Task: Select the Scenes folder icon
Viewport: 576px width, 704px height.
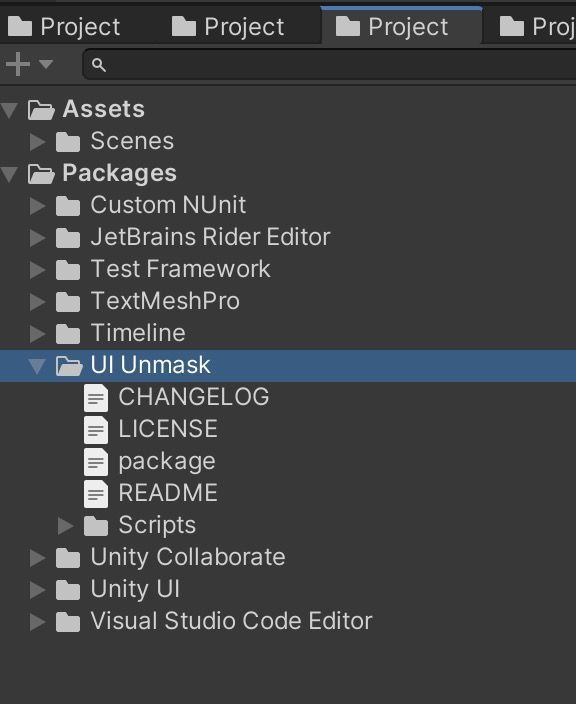Action: [x=68, y=141]
